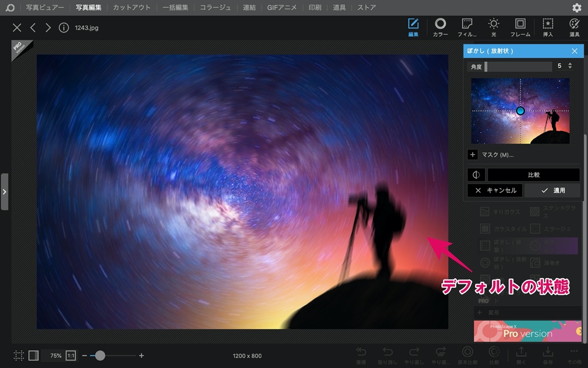Close the 1243.jpg image with X
588x368 pixels.
[17, 28]
